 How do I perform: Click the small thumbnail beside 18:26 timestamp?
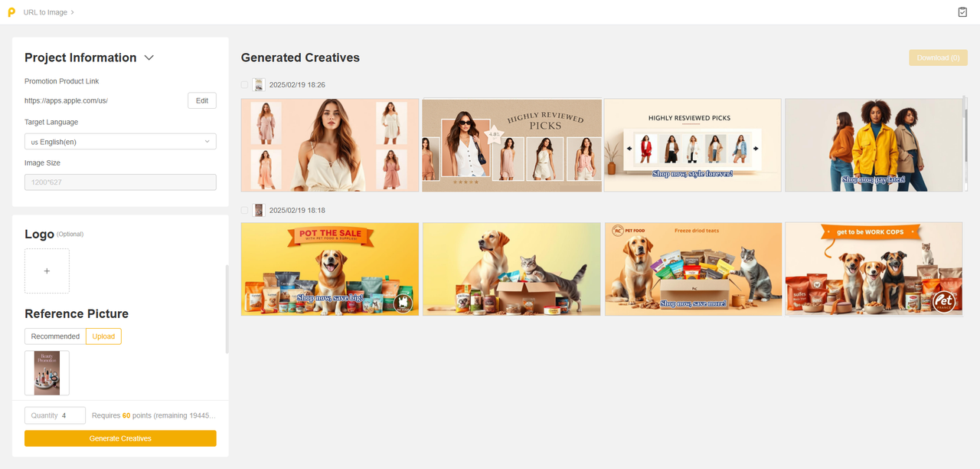point(259,85)
